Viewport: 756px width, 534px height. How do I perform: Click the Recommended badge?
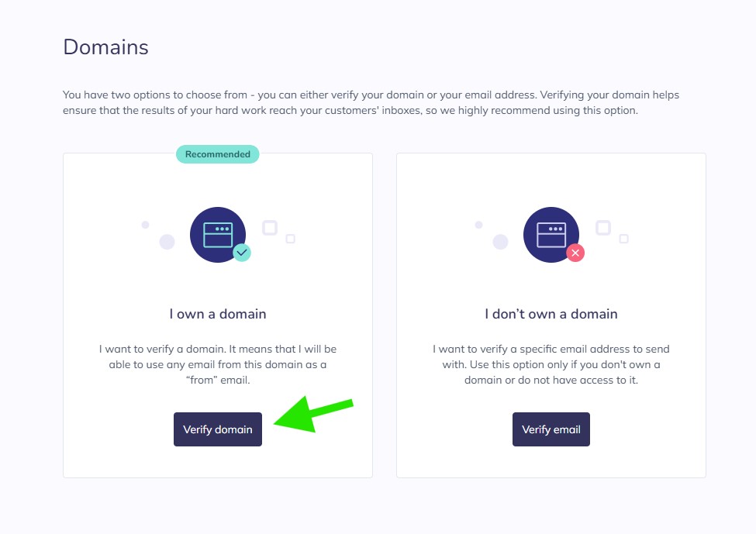pos(218,154)
